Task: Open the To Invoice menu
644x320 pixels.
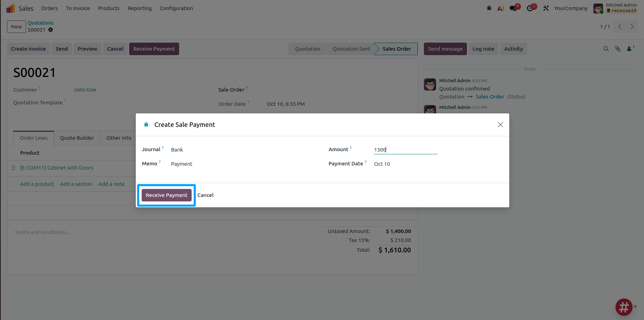Action: (x=78, y=8)
